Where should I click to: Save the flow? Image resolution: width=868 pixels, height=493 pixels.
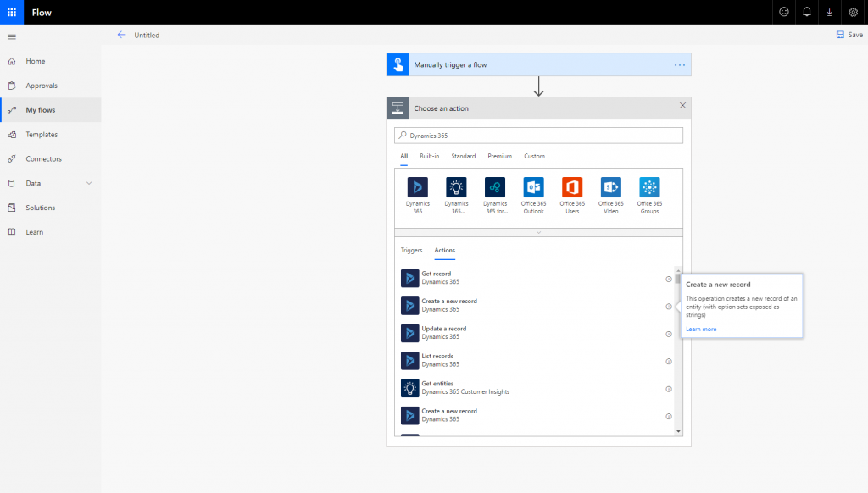(x=849, y=35)
